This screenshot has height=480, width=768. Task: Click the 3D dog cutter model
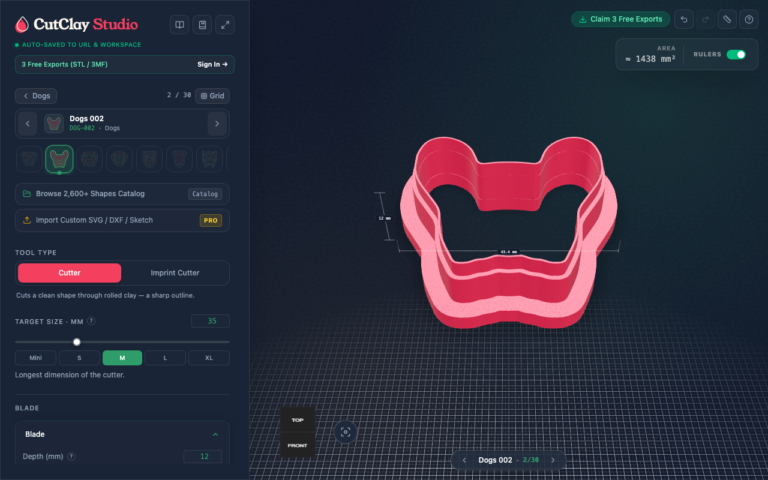point(508,233)
